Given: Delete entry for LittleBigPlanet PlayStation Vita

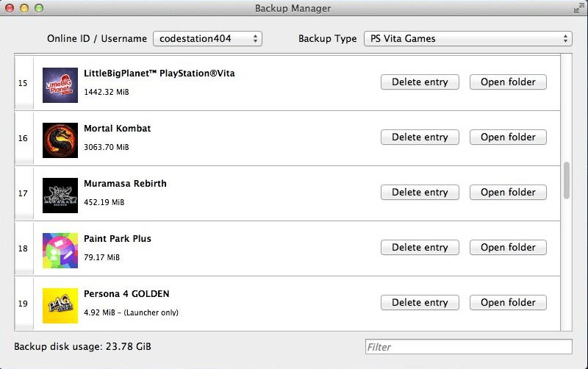Looking at the screenshot, I should [x=420, y=82].
